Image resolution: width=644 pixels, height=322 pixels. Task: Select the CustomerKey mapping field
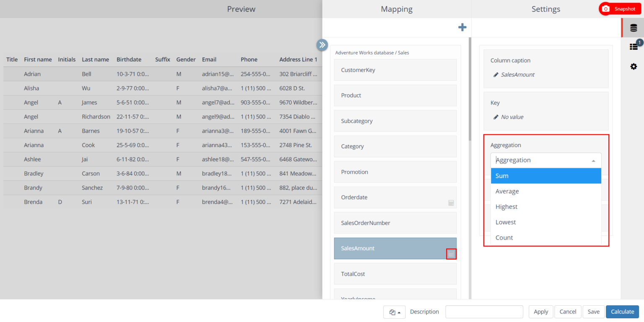(395, 70)
